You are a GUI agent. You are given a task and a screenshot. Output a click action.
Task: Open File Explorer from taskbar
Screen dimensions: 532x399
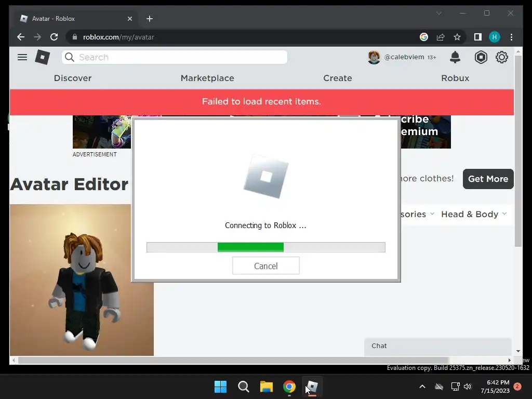tap(267, 387)
